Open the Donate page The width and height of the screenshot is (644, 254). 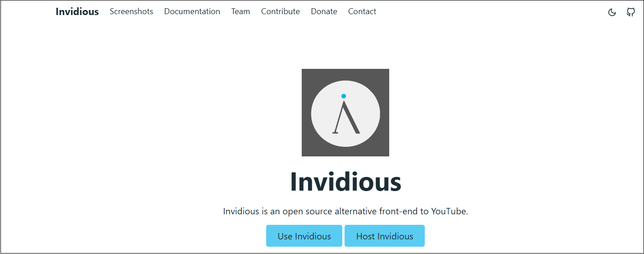pyautogui.click(x=324, y=11)
